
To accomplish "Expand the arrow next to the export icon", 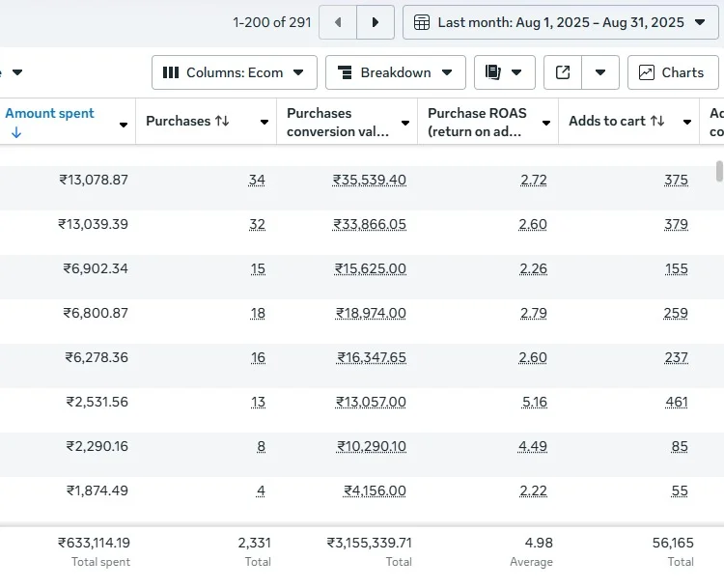I will point(600,72).
